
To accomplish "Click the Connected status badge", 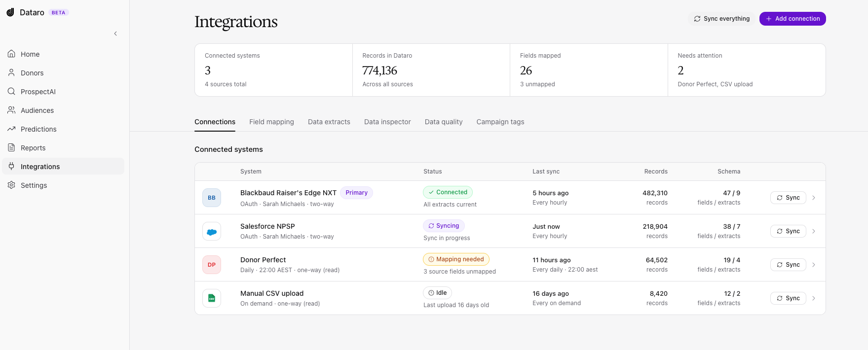I will tap(448, 192).
